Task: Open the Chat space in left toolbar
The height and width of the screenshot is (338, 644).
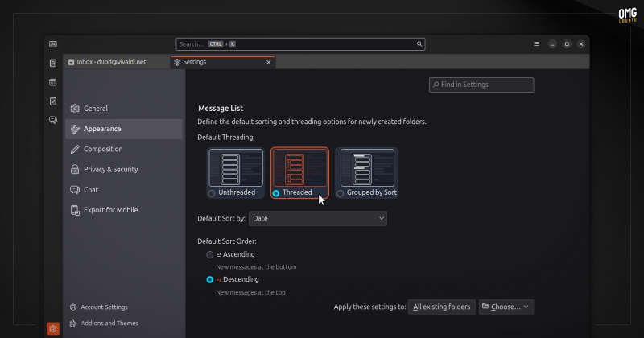Action: [x=52, y=120]
